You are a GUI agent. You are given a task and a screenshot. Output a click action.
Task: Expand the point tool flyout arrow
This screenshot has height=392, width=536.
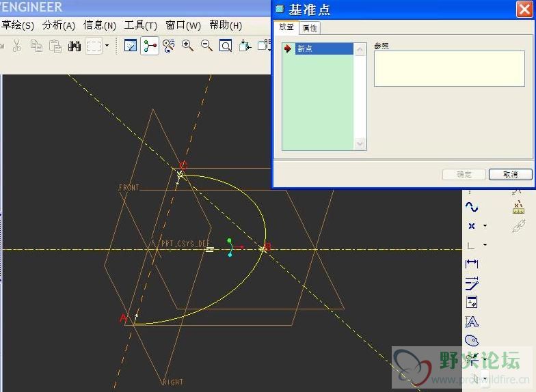point(485,225)
